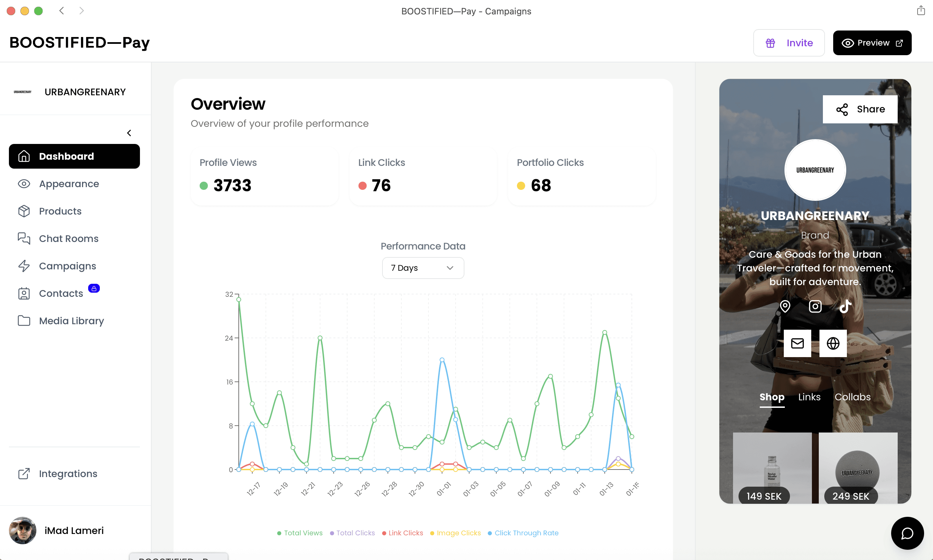The width and height of the screenshot is (933, 560).
Task: Open the chat support bubble icon
Action: coord(907,533)
